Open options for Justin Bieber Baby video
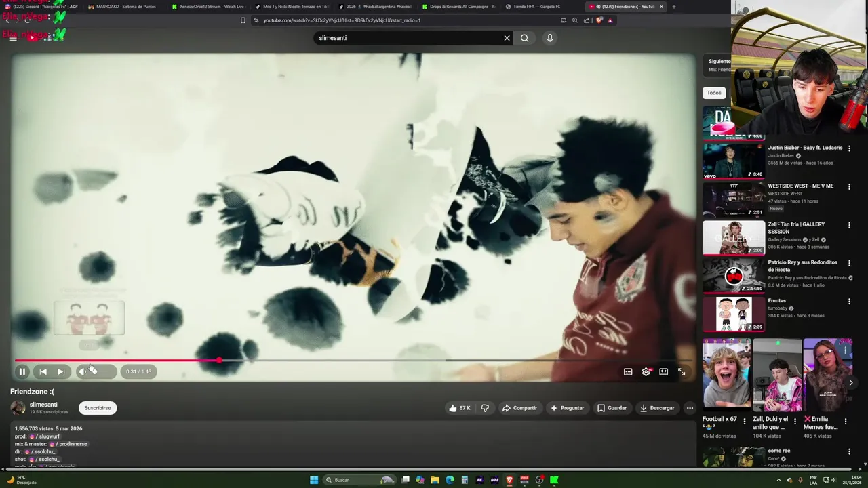868x488 pixels. coord(849,148)
